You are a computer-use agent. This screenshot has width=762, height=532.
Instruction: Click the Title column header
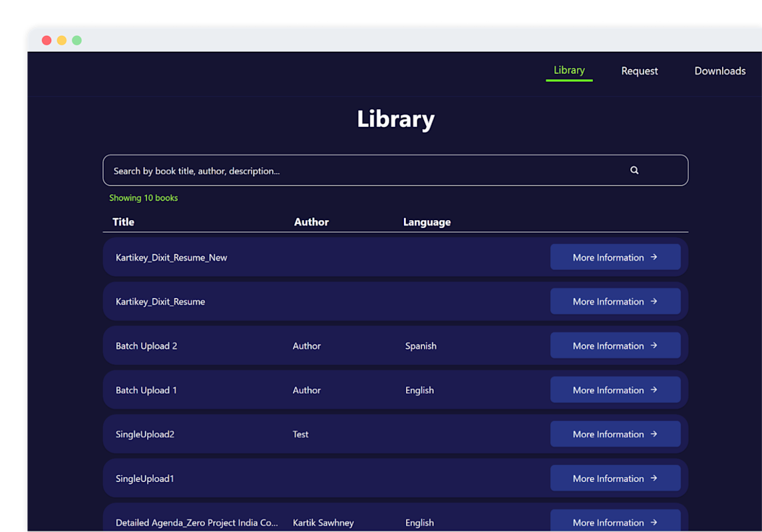coord(123,221)
